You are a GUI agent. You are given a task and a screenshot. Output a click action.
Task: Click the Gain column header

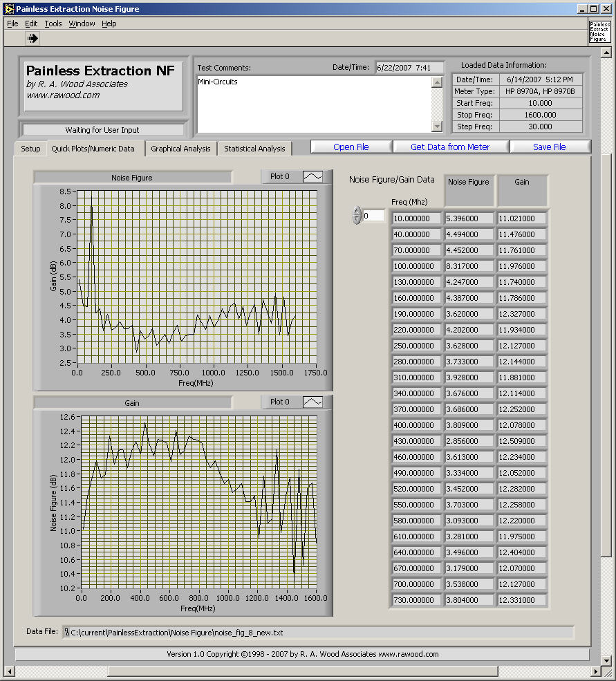[x=522, y=190]
